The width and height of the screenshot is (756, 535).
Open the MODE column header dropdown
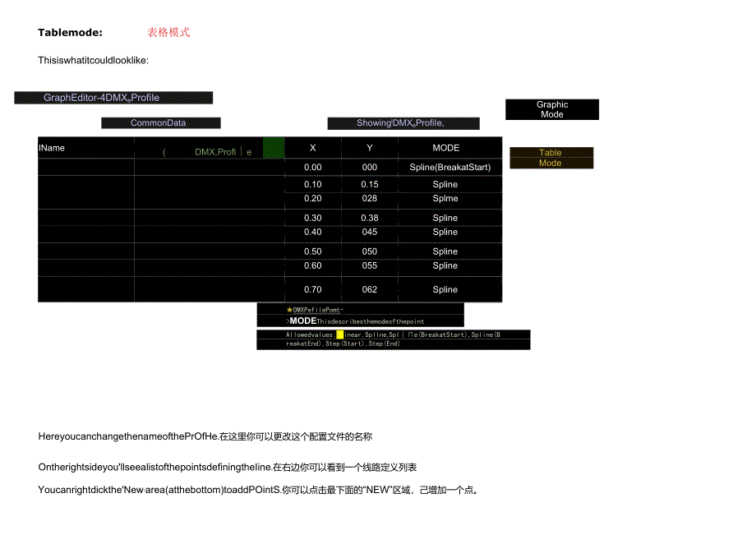[x=445, y=148]
